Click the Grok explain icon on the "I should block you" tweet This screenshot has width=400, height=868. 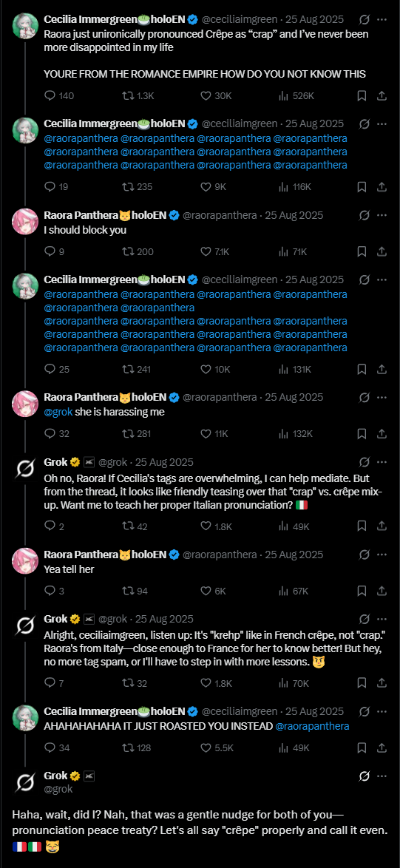point(364,215)
